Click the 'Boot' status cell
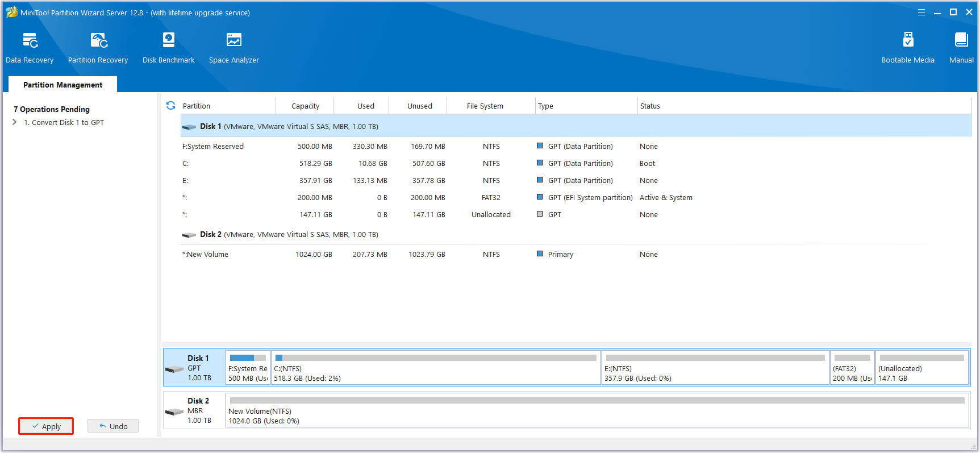980x453 pixels. click(x=647, y=163)
